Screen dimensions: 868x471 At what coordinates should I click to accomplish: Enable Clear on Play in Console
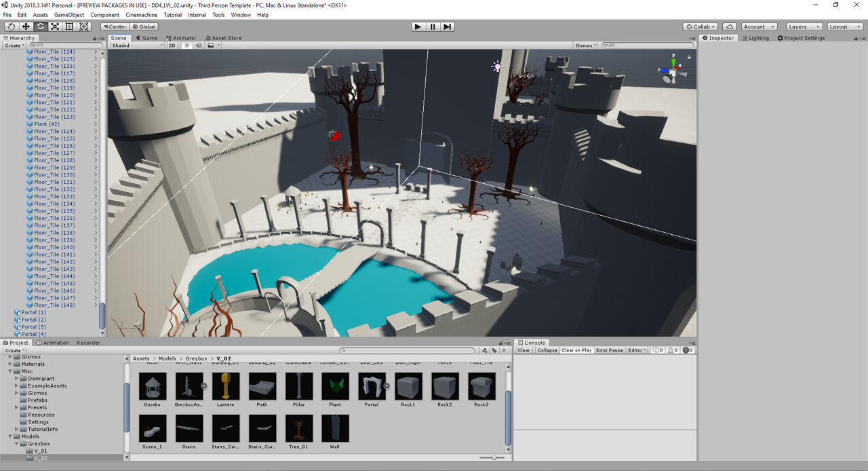click(576, 350)
